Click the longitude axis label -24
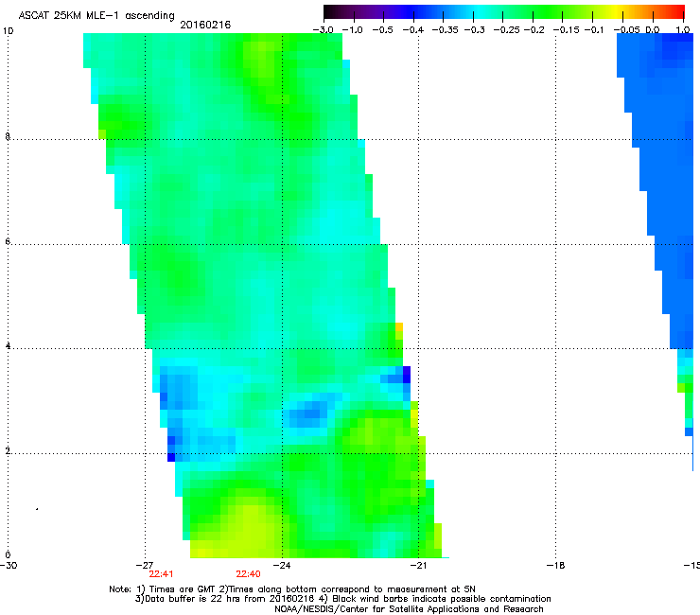The image size is (700, 615). (282, 566)
